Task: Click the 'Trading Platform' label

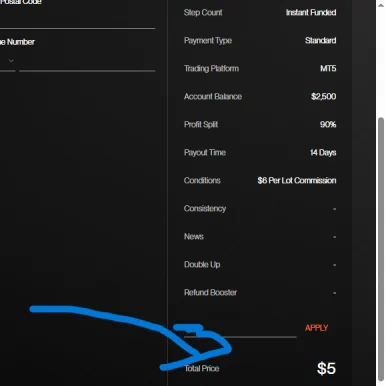Action: coord(211,69)
